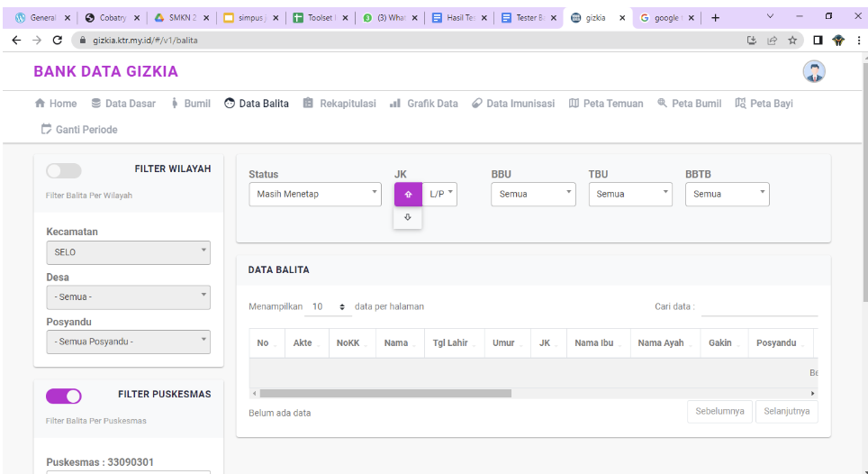Sort table by NoKK column

(x=353, y=343)
